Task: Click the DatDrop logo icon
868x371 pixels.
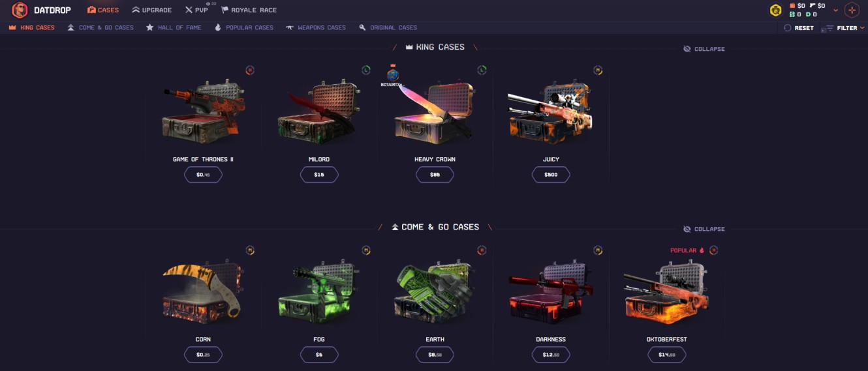Action: (x=20, y=10)
